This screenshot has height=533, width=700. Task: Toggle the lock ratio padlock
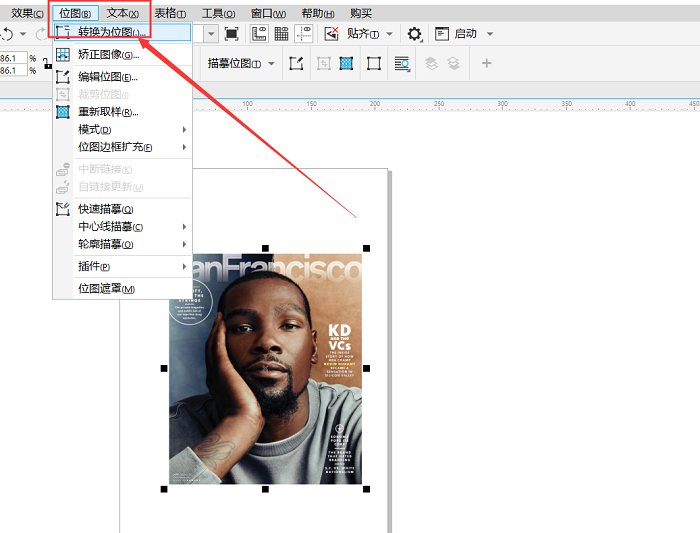47,65
